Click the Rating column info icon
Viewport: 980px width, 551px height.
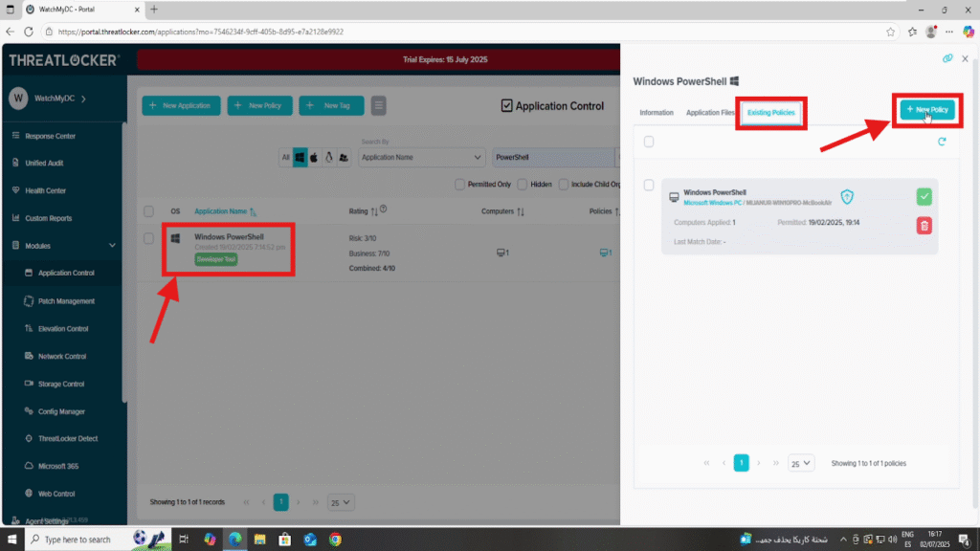383,209
